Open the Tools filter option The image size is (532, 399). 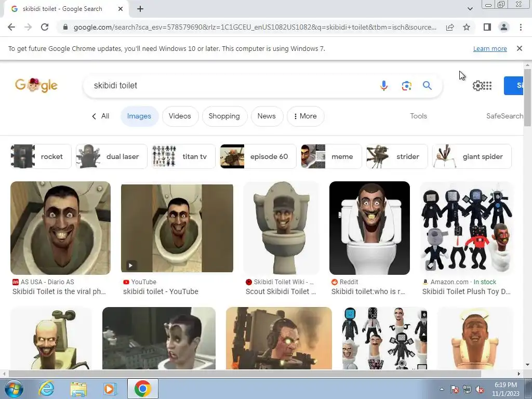click(x=418, y=116)
